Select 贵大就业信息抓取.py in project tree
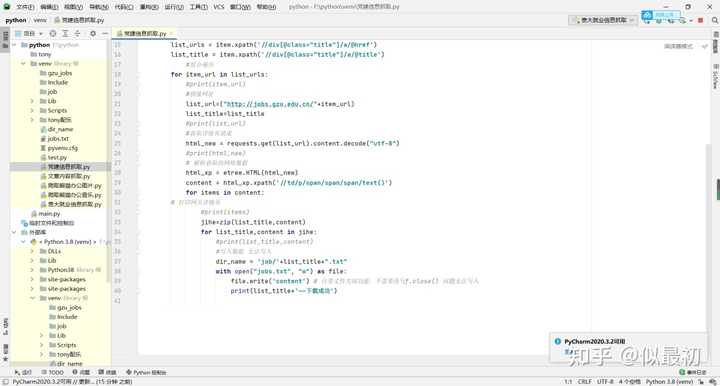720x386 pixels. (x=71, y=204)
